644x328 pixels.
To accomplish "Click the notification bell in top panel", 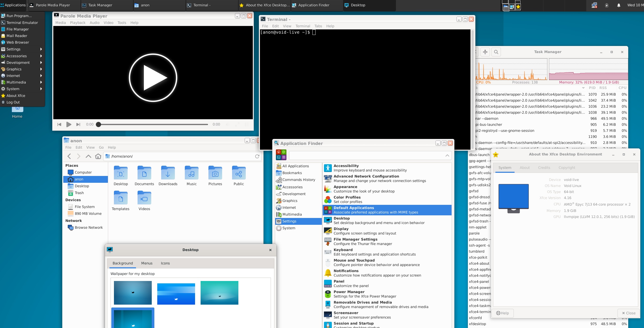I will point(619,5).
